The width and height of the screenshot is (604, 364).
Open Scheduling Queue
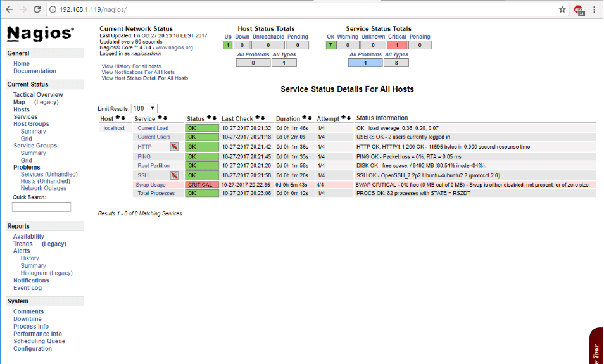(x=39, y=341)
